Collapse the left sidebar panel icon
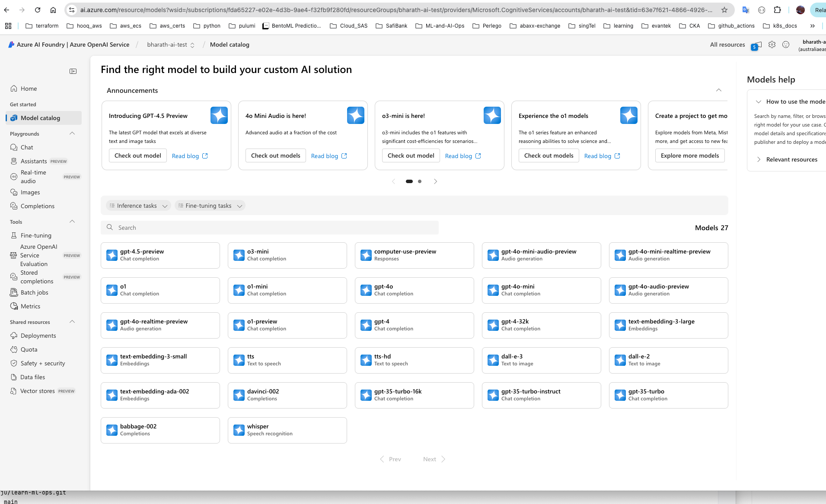The image size is (826, 504). 73,71
